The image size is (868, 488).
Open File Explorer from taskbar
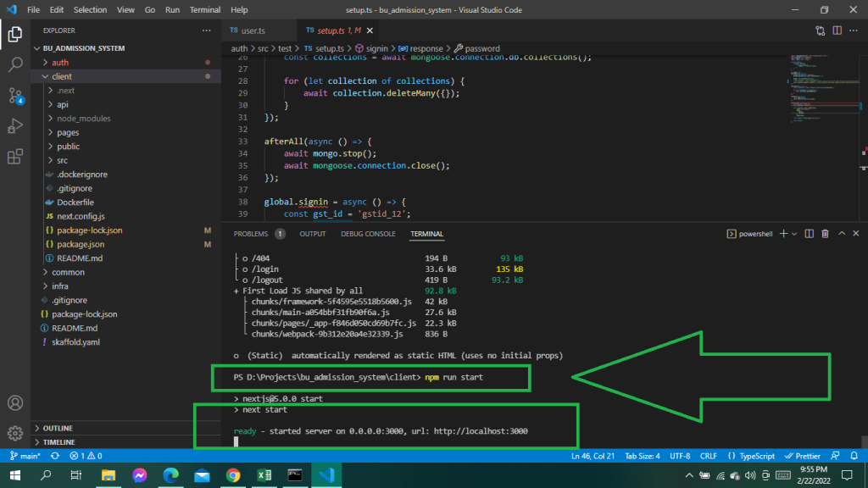click(x=108, y=475)
